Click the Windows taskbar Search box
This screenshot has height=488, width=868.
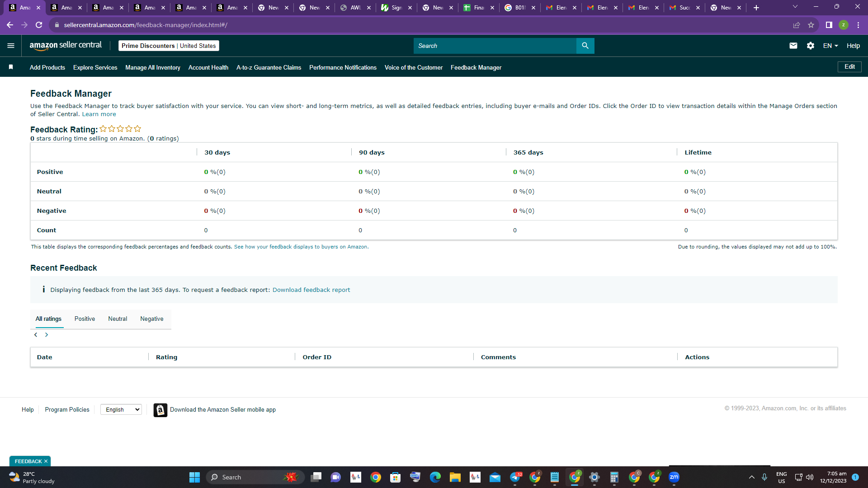255,477
